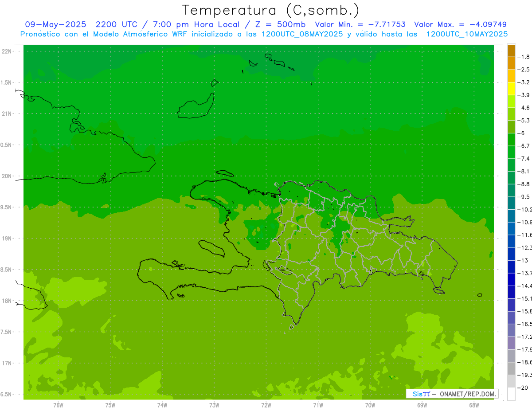Click the '71W' longitude label

[x=318, y=405]
